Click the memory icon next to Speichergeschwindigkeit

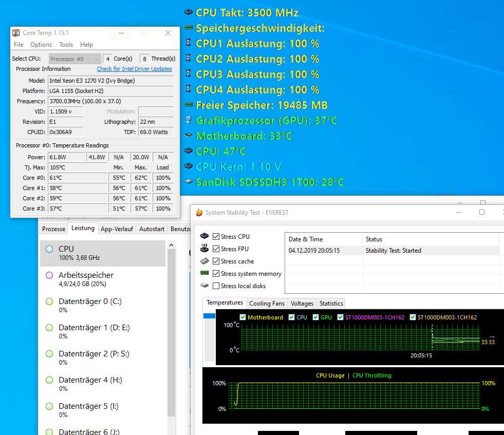pos(189,28)
